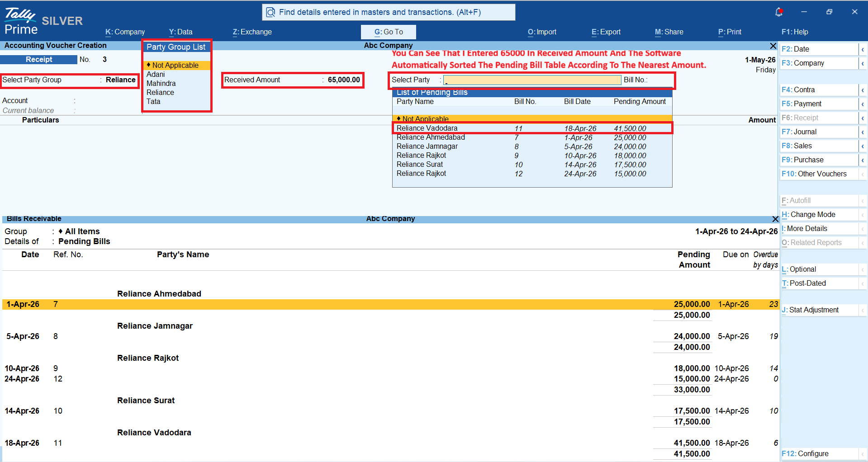Click the Receipt voucher type label

coord(39,60)
